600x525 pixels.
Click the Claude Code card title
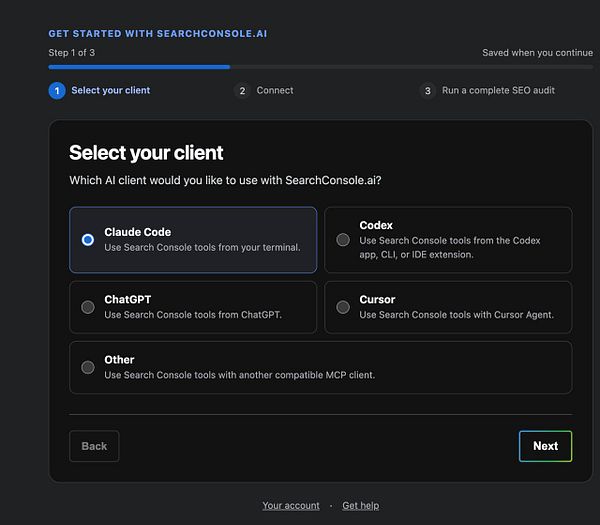[x=138, y=232]
